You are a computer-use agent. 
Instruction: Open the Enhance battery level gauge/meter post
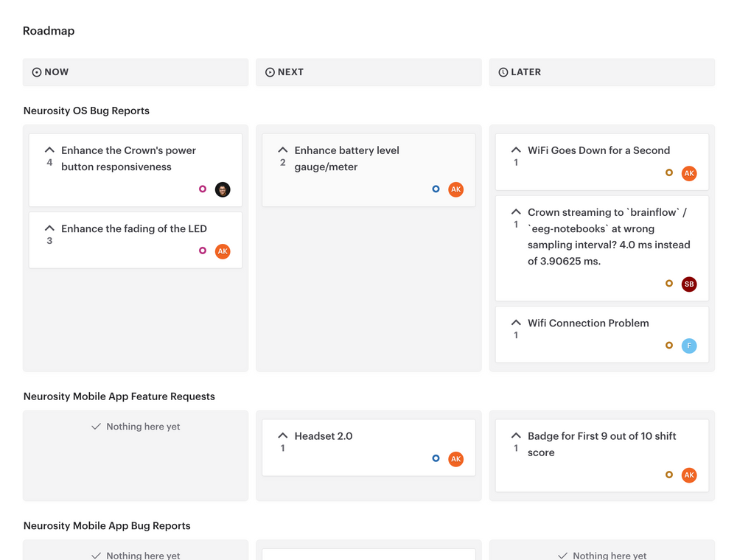pos(346,158)
